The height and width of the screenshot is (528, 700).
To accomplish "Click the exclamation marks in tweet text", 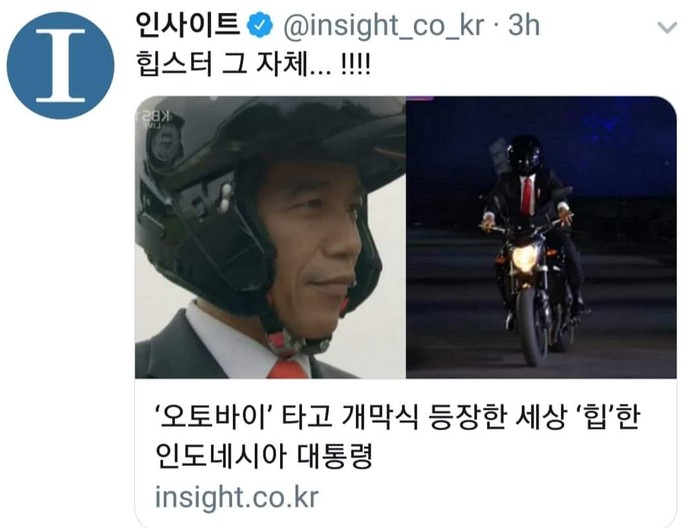I will [355, 64].
